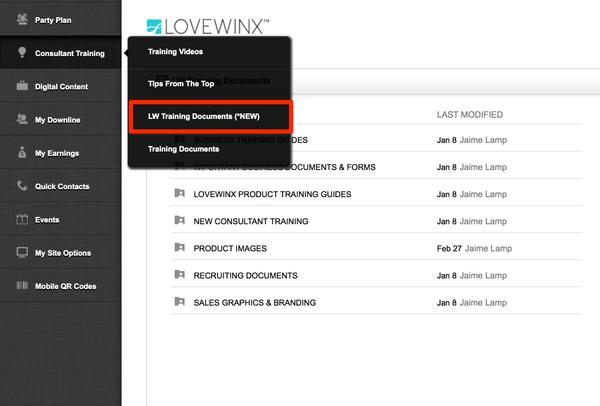This screenshot has width=600, height=406.
Task: Click the Feb 27 modified date
Action: (449, 249)
